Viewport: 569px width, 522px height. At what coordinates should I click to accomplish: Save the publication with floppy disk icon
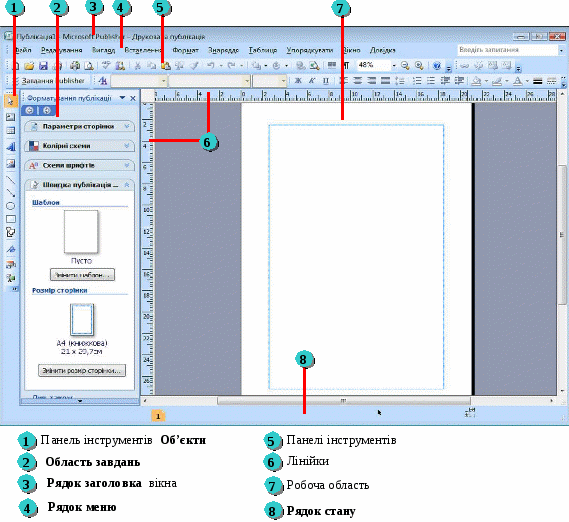[x=43, y=66]
